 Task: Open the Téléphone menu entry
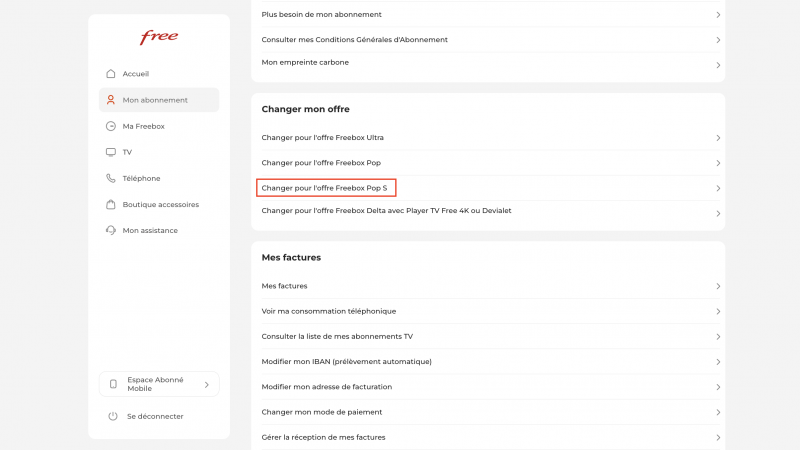point(141,178)
